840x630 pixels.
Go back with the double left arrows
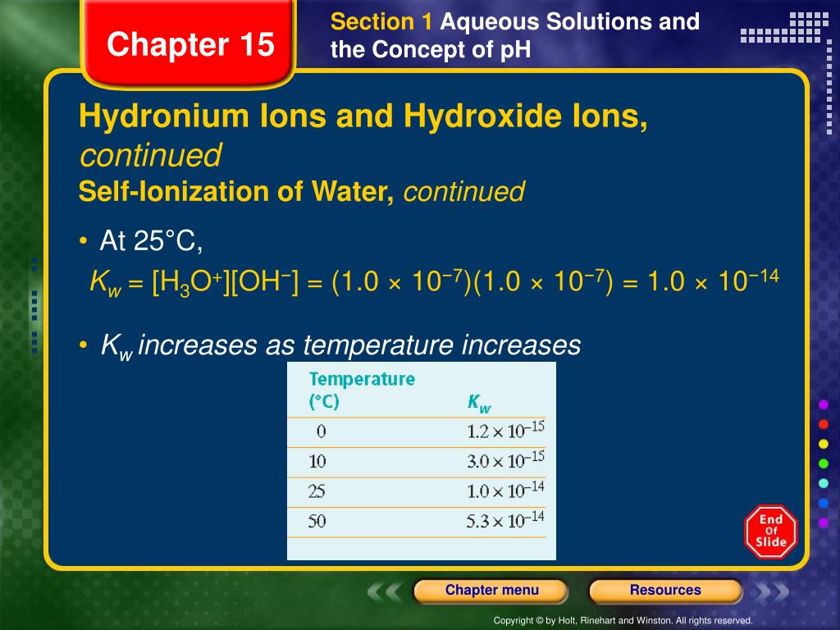coord(385,591)
